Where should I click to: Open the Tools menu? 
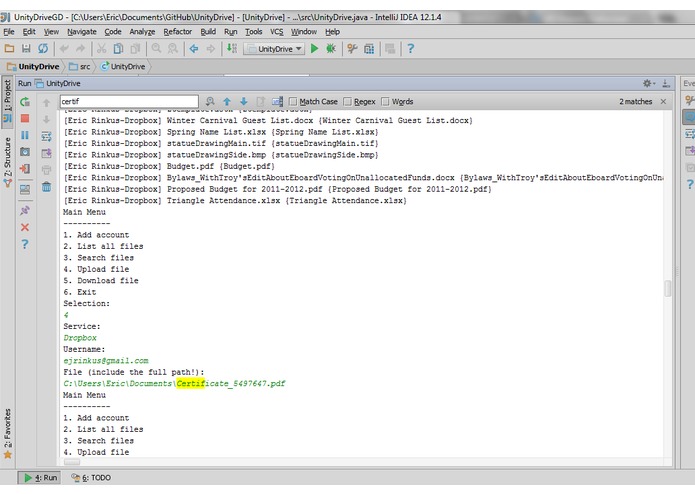(254, 32)
